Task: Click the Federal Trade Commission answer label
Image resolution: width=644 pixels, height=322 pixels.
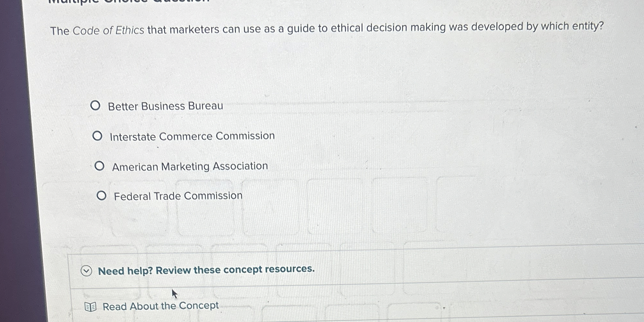Action: pos(178,196)
